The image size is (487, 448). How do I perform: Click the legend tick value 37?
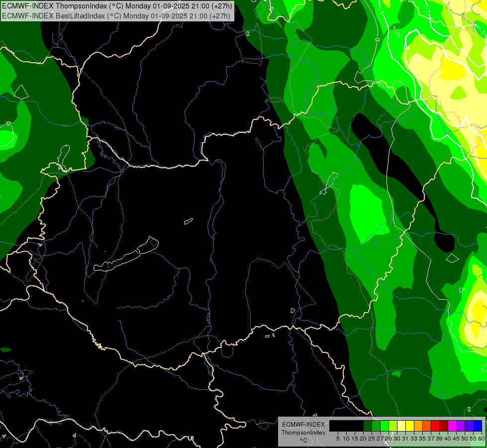pos(431,439)
